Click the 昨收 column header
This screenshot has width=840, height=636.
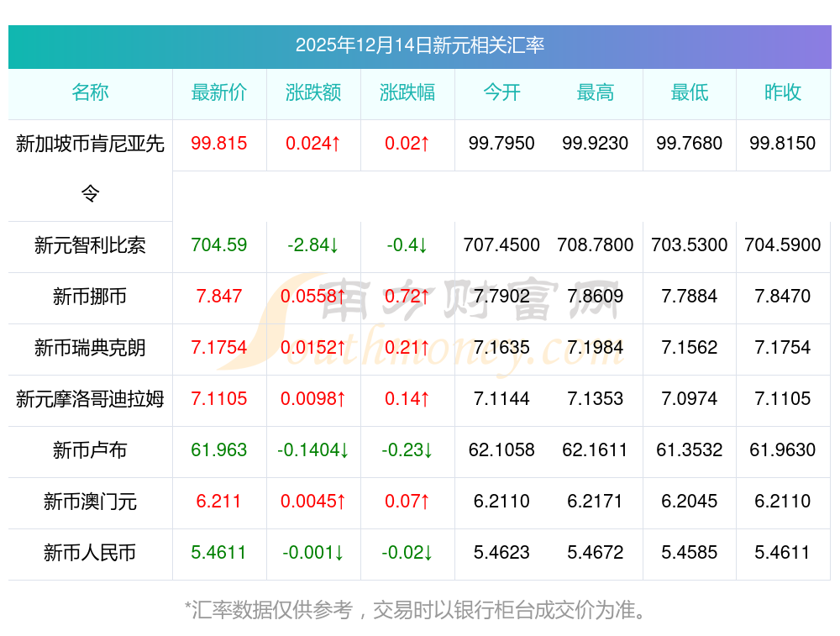click(783, 92)
